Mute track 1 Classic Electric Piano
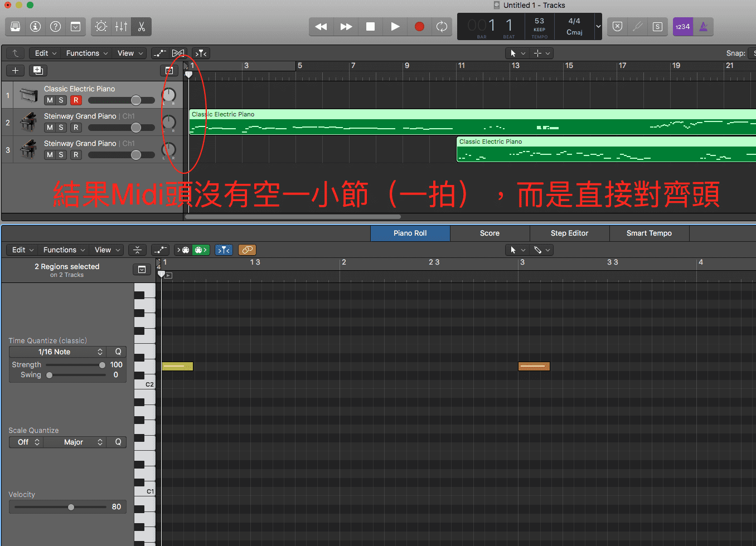Viewport: 756px width, 546px height. click(50, 100)
